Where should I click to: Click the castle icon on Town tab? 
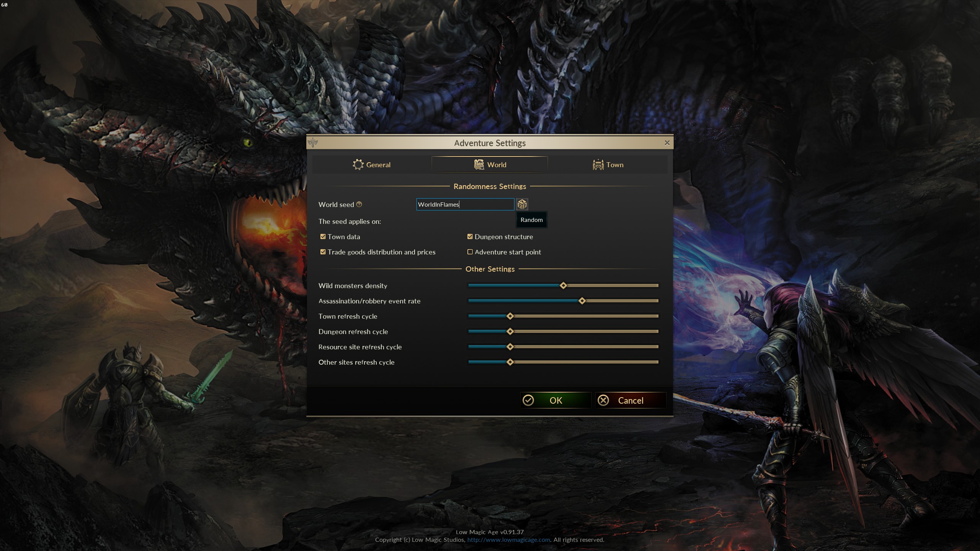click(598, 165)
